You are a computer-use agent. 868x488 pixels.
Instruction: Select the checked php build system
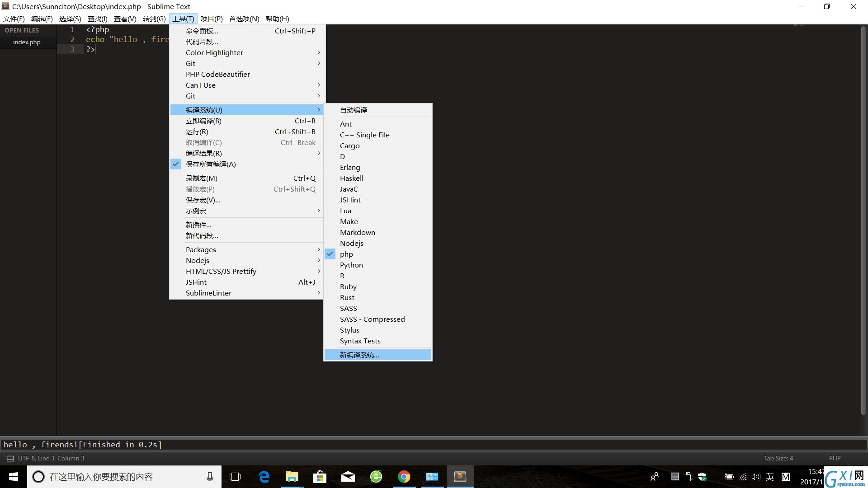(378, 254)
